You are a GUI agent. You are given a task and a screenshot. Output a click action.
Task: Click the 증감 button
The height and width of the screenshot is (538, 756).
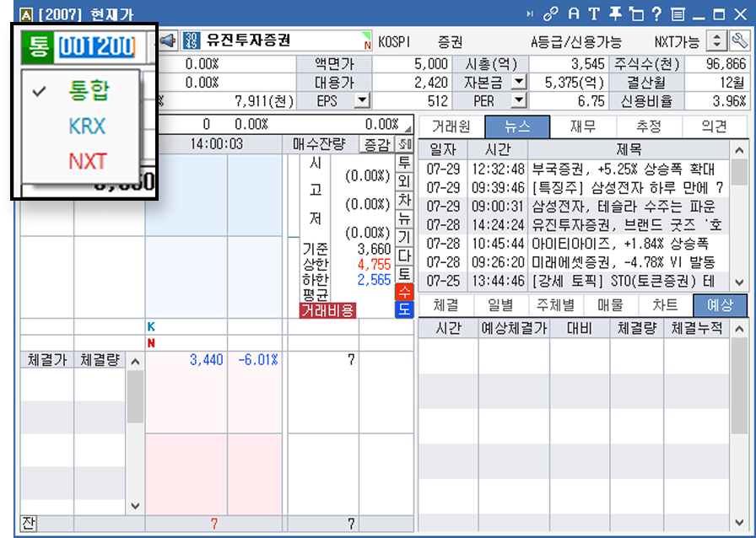[377, 144]
